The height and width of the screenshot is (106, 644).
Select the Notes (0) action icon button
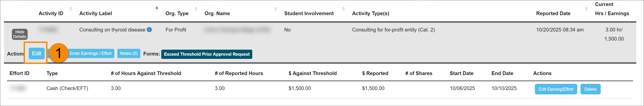(x=129, y=53)
